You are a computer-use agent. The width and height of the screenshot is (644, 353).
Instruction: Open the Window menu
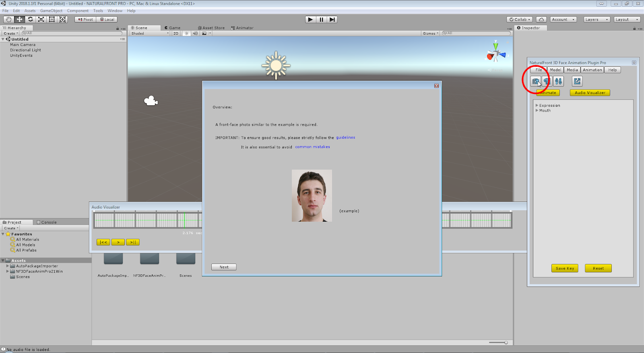(x=115, y=11)
